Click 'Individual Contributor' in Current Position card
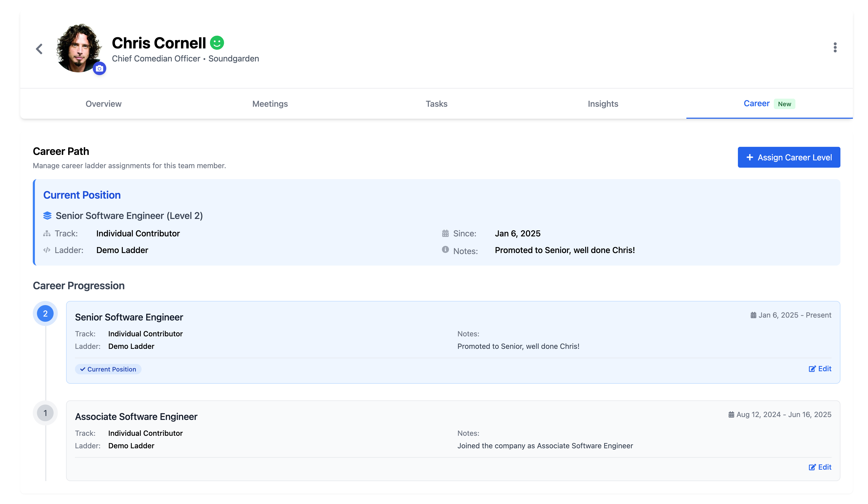 pyautogui.click(x=138, y=233)
